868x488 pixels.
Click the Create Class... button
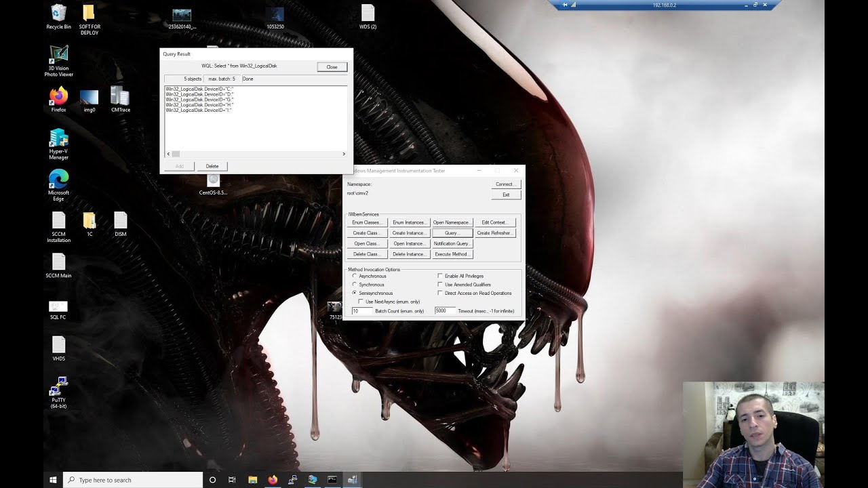pyautogui.click(x=367, y=233)
